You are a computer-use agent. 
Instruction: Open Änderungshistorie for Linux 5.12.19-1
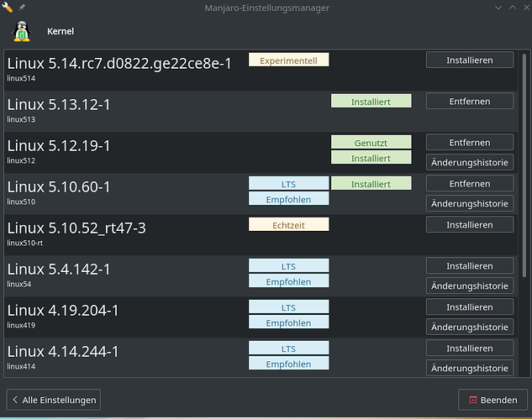tap(470, 162)
